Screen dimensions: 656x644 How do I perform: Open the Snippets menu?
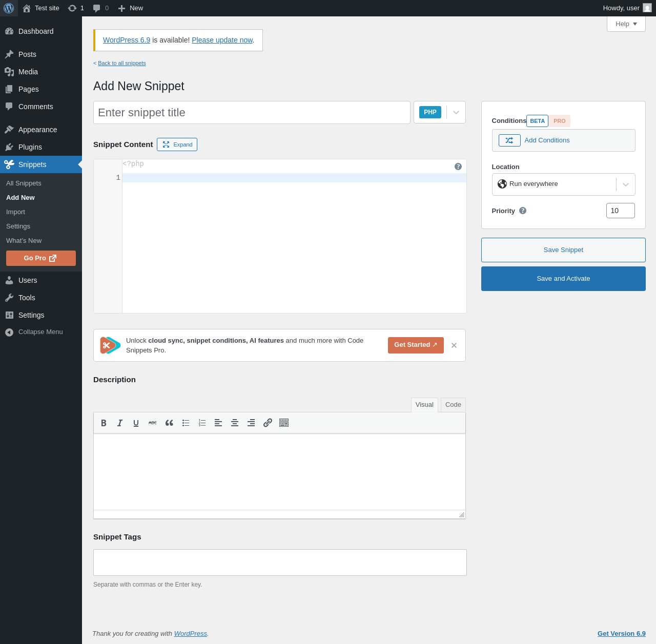pyautogui.click(x=41, y=164)
